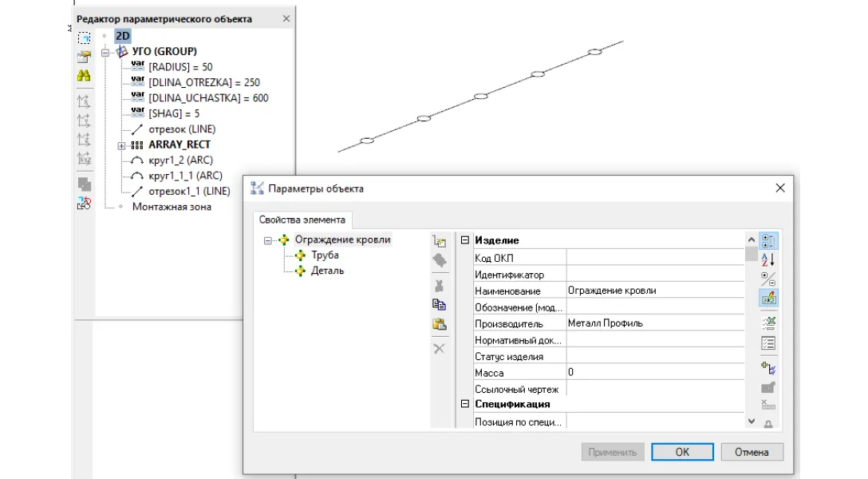
Task: Select the 2D node in the editor tree
Action: click(x=122, y=36)
